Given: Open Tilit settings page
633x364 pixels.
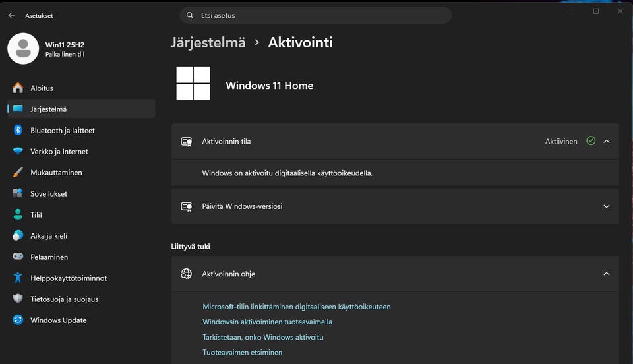Looking at the screenshot, I should [x=81, y=215].
